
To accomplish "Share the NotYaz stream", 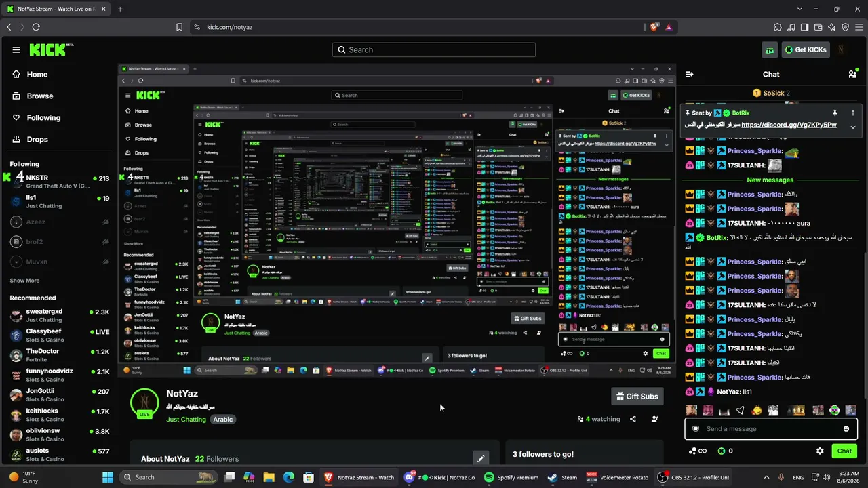I will click(633, 419).
